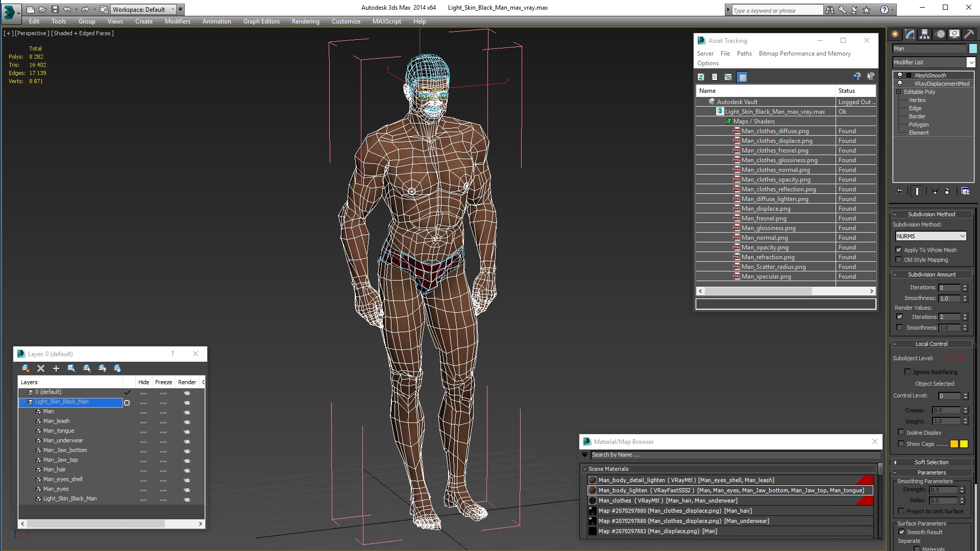The height and width of the screenshot is (551, 980).
Task: Open the MAXScript menu
Action: (386, 21)
